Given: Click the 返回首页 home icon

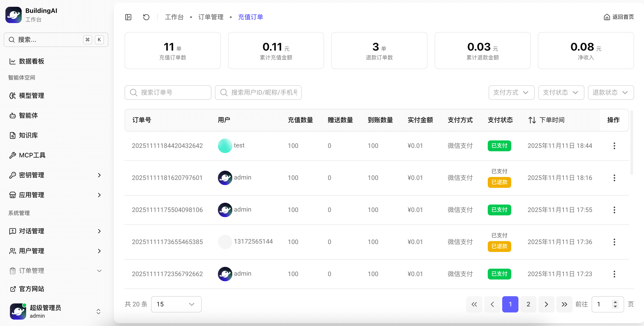Looking at the screenshot, I should pos(607,17).
